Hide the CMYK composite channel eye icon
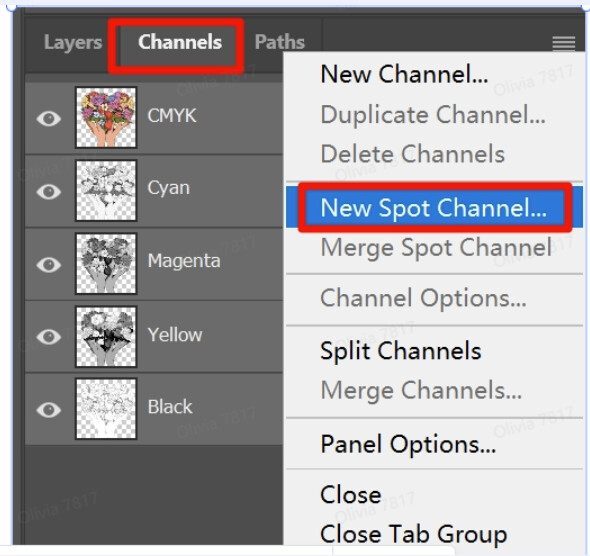This screenshot has height=556, width=590. (x=49, y=118)
